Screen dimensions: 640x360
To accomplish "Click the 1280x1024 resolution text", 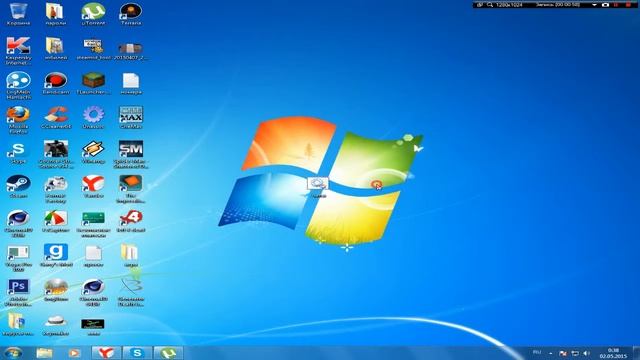I will [x=509, y=5].
